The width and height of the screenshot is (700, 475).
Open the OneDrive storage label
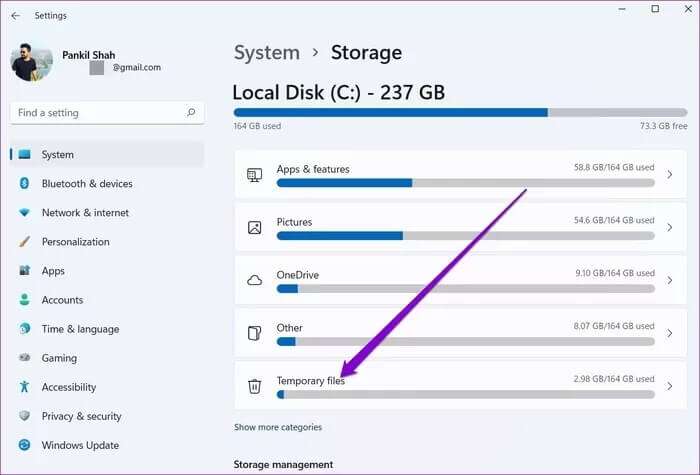298,275
